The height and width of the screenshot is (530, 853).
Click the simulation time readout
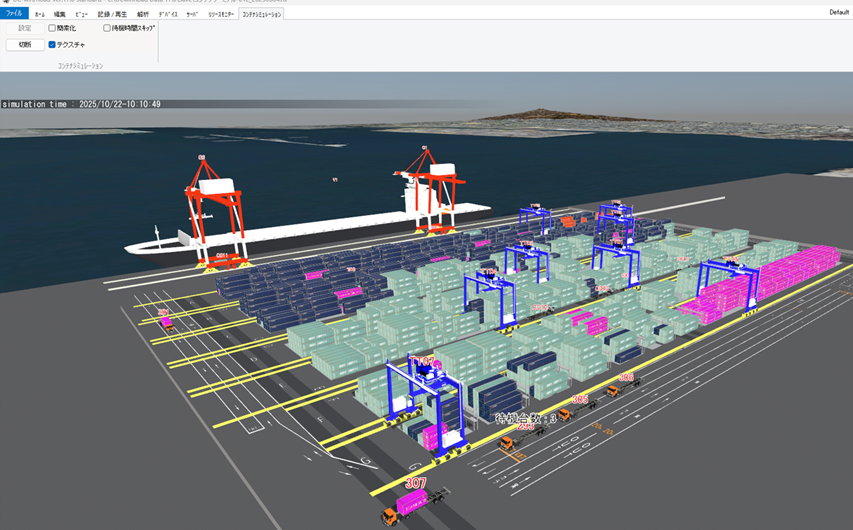(81, 104)
